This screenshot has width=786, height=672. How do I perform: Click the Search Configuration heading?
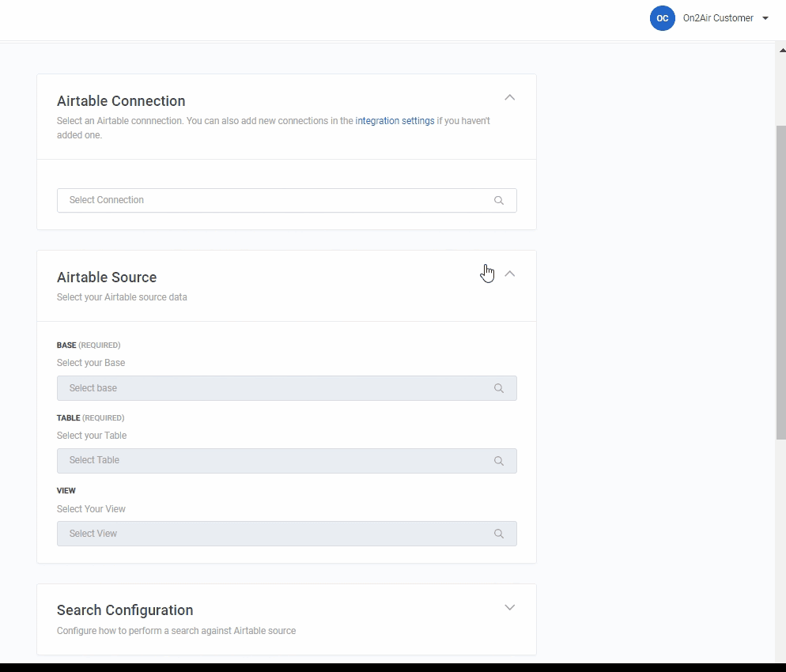(125, 610)
